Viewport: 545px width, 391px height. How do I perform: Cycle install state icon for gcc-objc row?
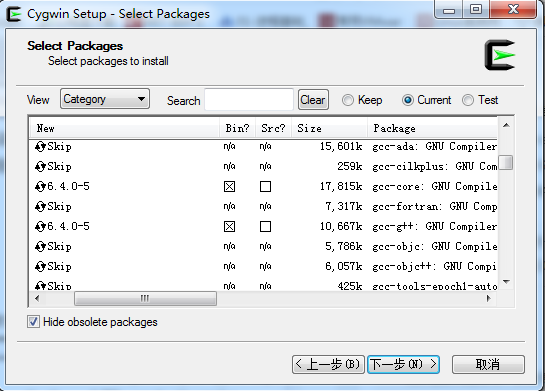point(40,247)
